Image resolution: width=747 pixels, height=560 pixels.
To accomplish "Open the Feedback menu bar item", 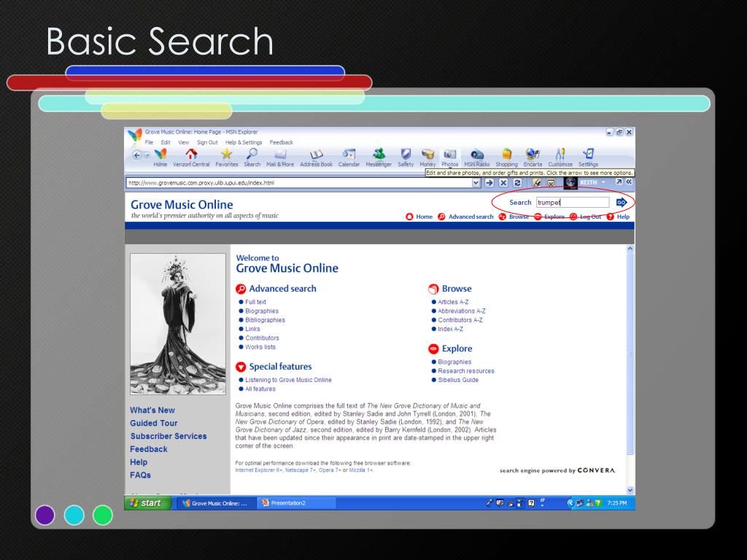I will [282, 142].
